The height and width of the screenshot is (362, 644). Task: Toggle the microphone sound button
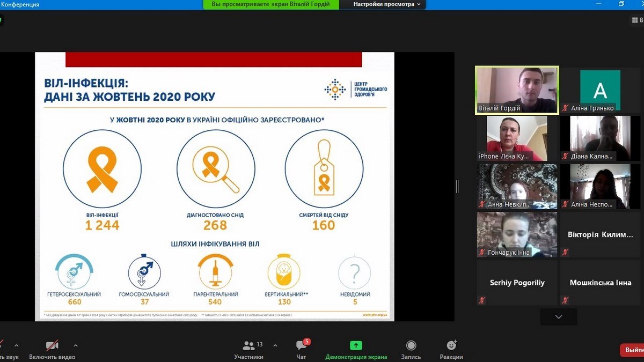(3, 346)
